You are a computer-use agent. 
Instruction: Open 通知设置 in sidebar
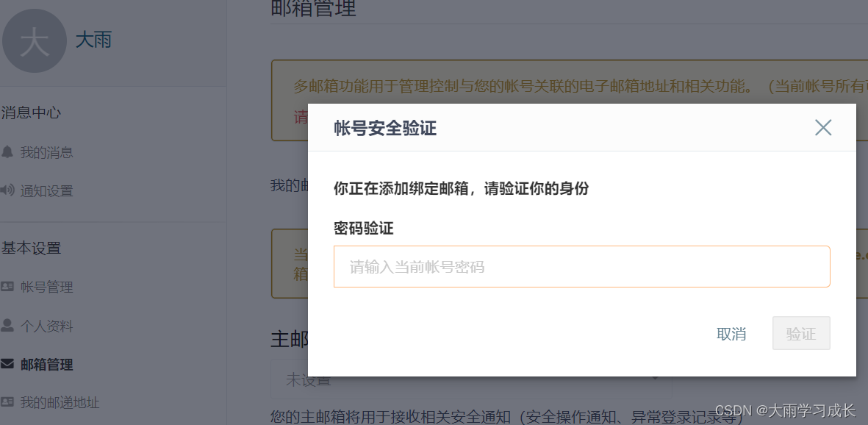point(46,191)
